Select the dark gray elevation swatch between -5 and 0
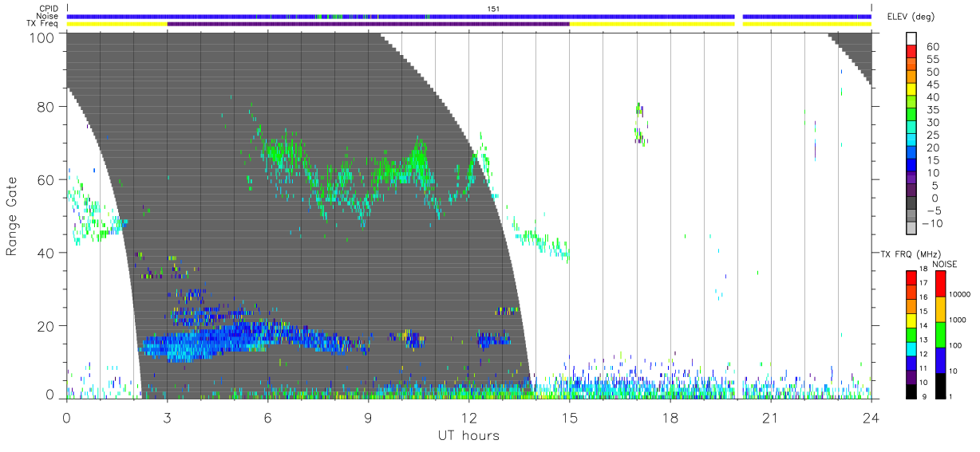 (911, 202)
